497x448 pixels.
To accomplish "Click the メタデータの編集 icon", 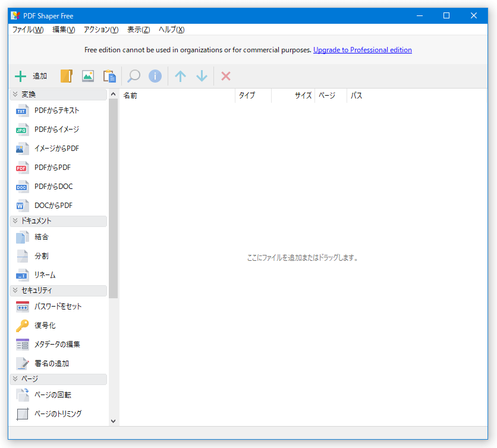I will (22, 345).
